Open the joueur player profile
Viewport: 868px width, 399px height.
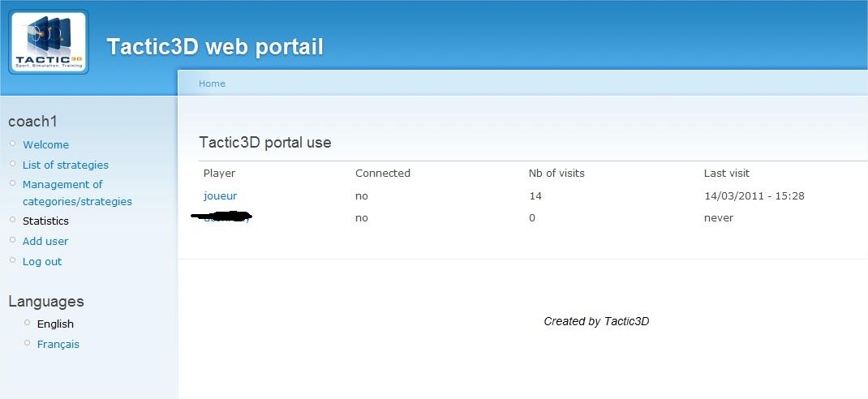click(220, 195)
